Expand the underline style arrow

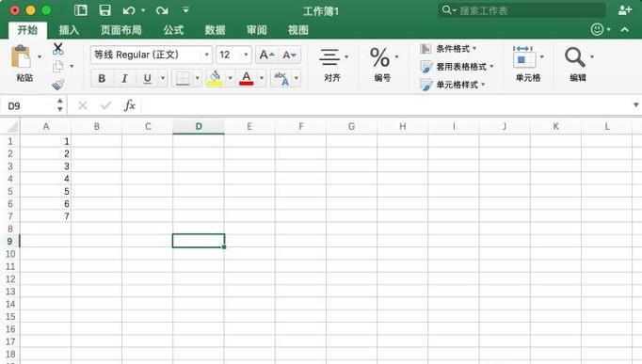point(163,78)
